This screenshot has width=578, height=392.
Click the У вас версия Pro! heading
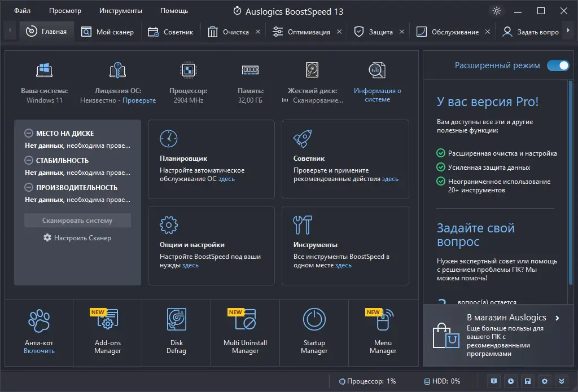coord(487,102)
